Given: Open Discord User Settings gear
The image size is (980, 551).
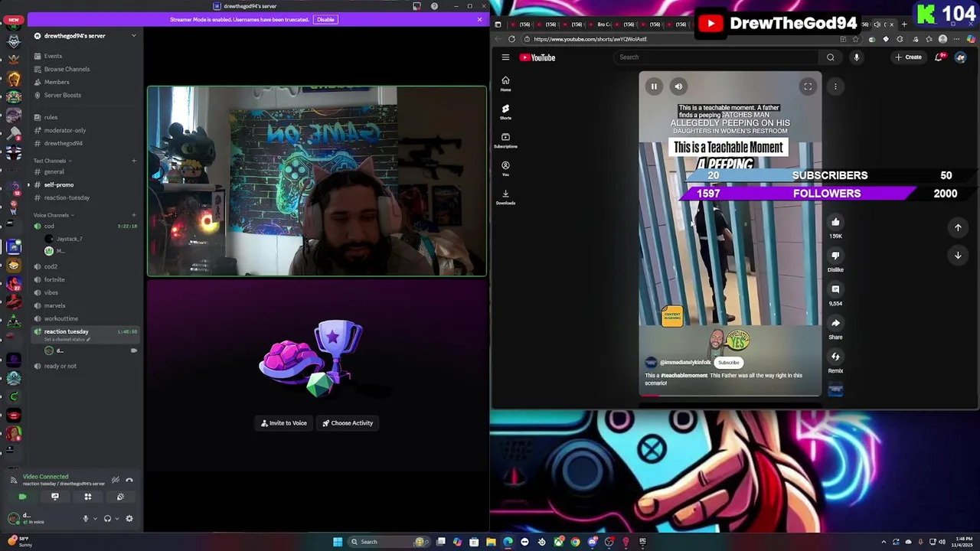Looking at the screenshot, I should (x=129, y=519).
